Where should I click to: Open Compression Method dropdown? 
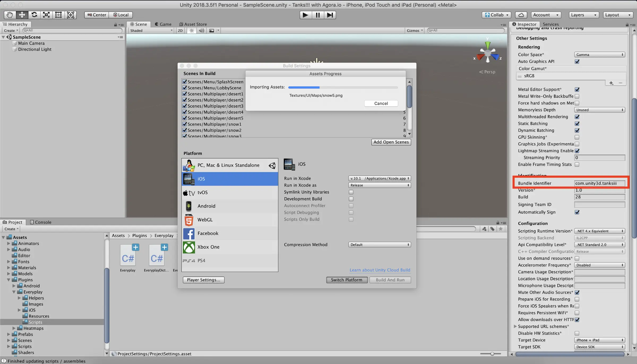pos(380,245)
